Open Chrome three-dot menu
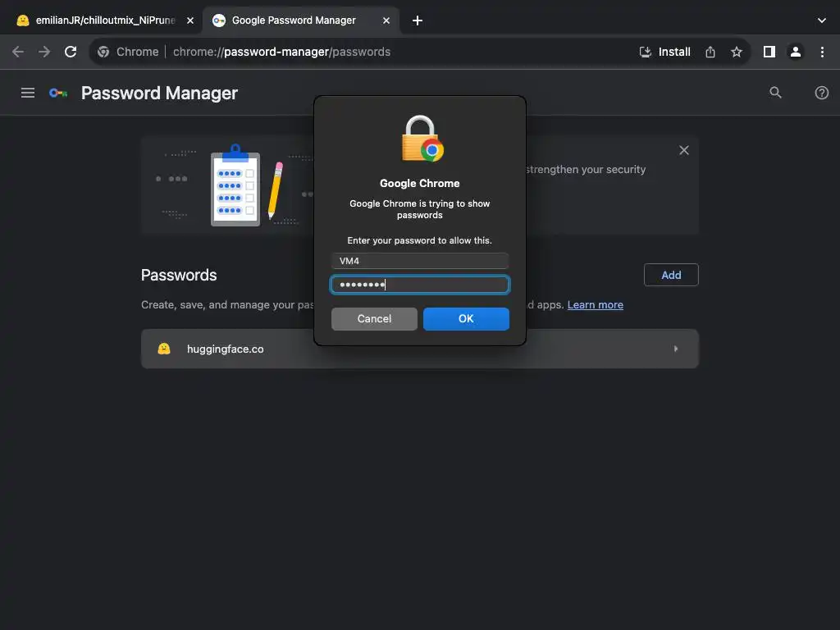 pos(822,52)
